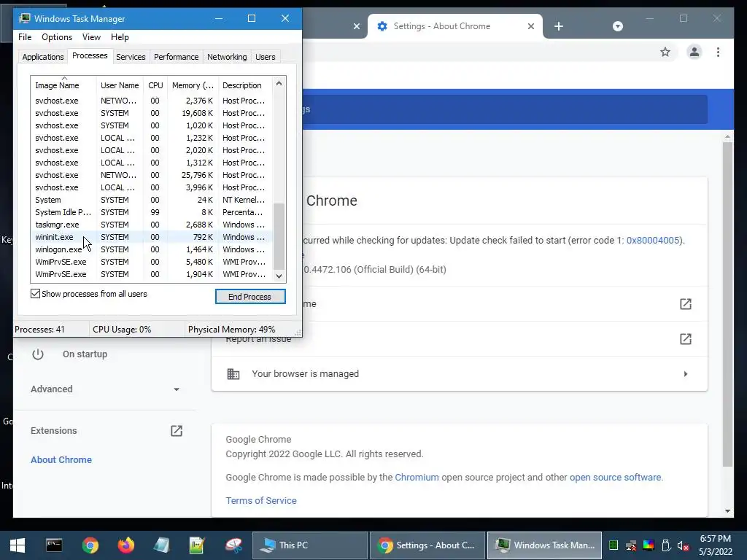Screen dimensions: 747x560
Task: Sort processes by the User Name column
Action: [120, 85]
